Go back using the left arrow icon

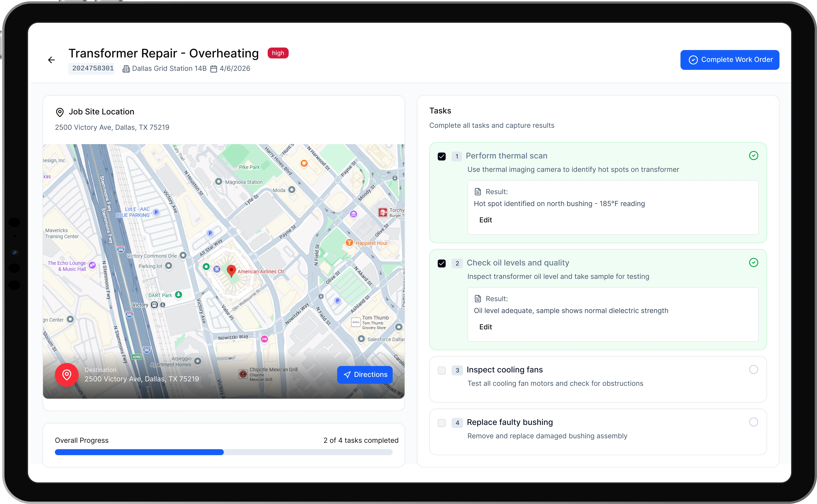(x=51, y=60)
